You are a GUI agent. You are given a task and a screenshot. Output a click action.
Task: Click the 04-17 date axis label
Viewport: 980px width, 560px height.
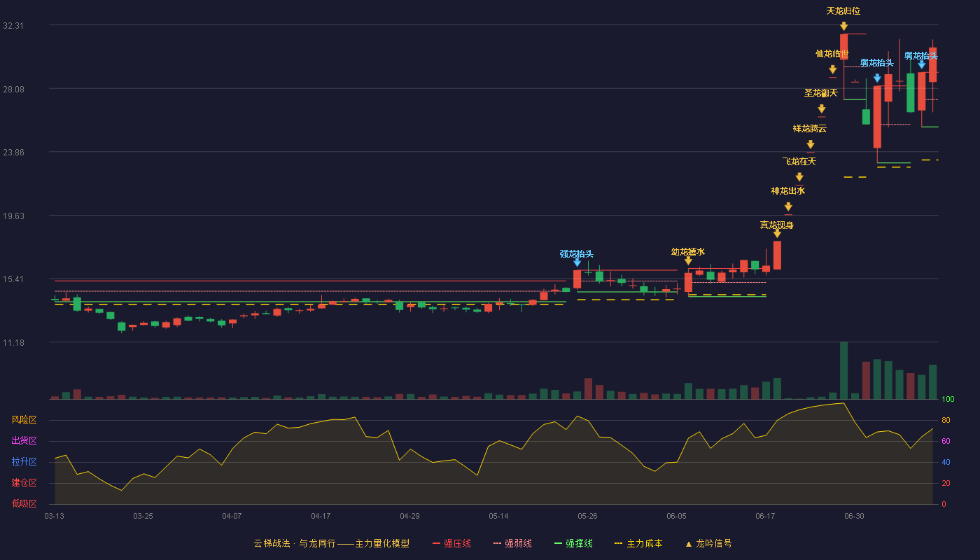click(321, 516)
